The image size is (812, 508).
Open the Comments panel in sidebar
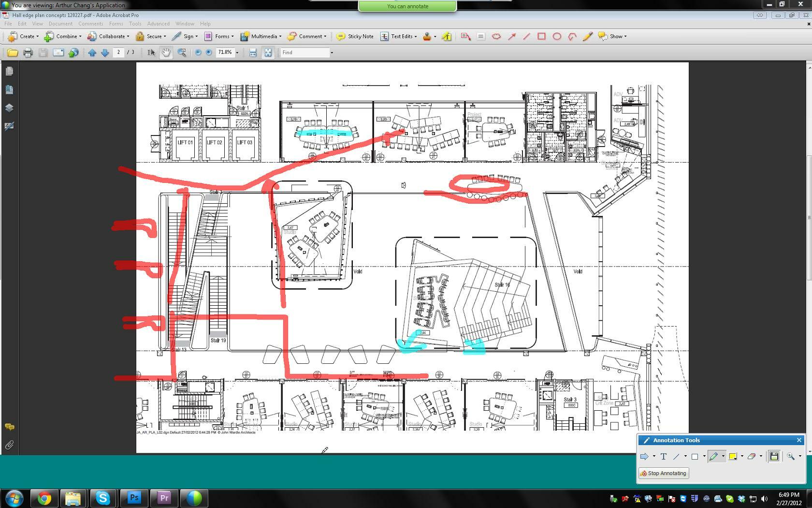pyautogui.click(x=9, y=427)
